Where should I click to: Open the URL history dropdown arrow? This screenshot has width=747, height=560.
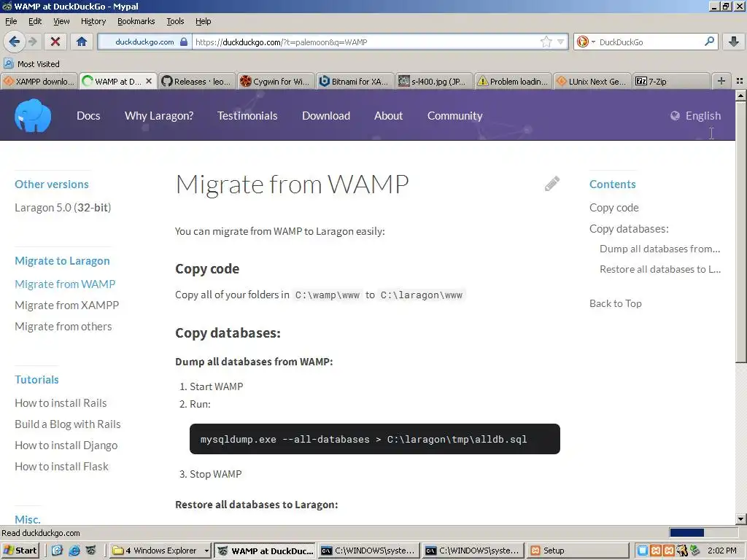[x=561, y=42]
